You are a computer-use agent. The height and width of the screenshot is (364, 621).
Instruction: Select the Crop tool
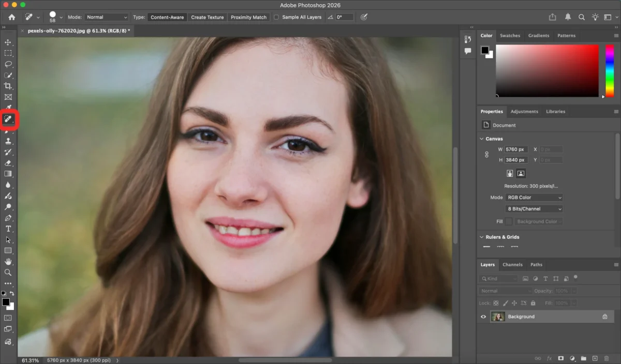7,86
